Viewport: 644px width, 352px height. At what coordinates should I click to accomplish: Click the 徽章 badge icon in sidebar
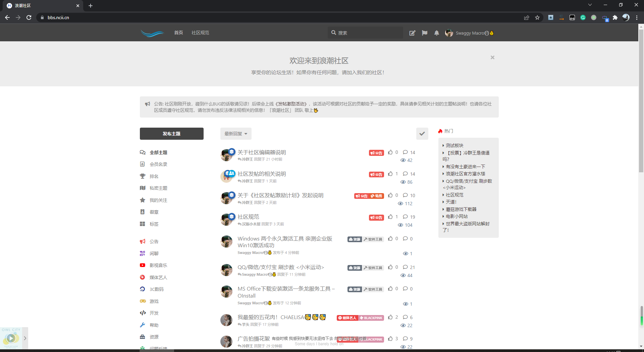tap(143, 212)
